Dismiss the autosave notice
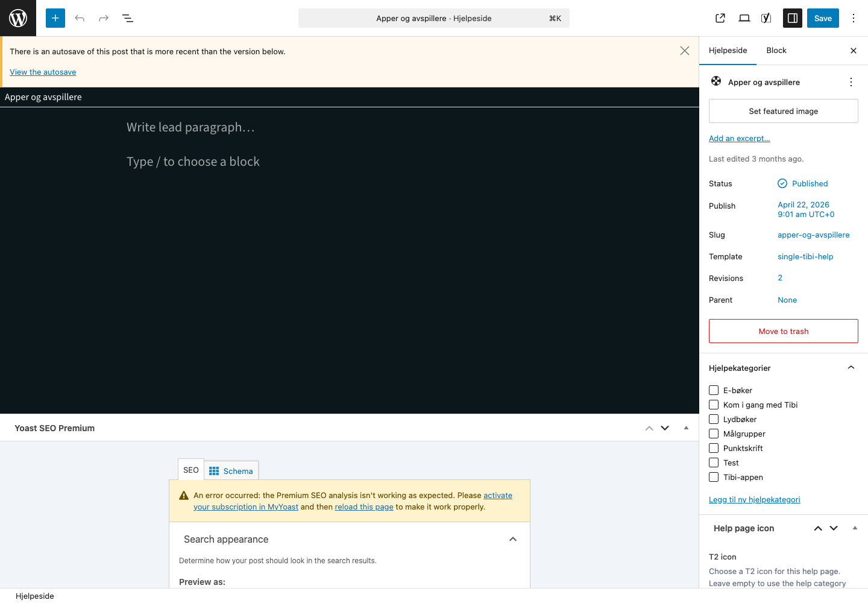Image resolution: width=868 pixels, height=603 pixels. [x=685, y=51]
